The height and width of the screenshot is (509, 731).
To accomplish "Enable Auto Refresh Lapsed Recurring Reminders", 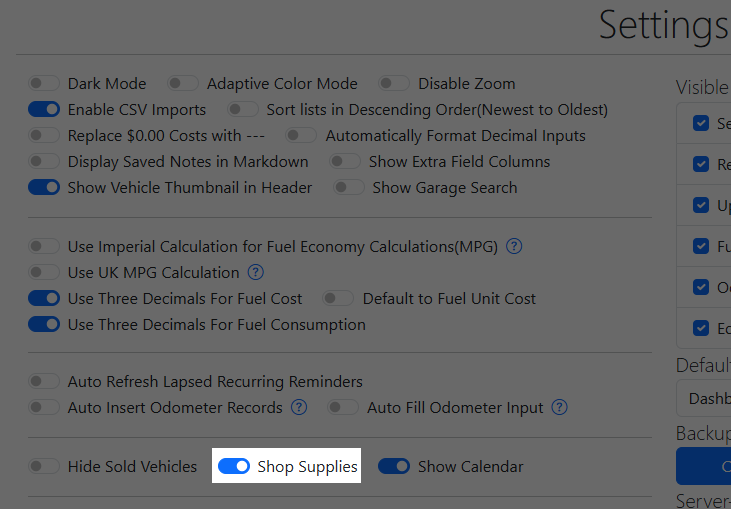I will point(44,381).
